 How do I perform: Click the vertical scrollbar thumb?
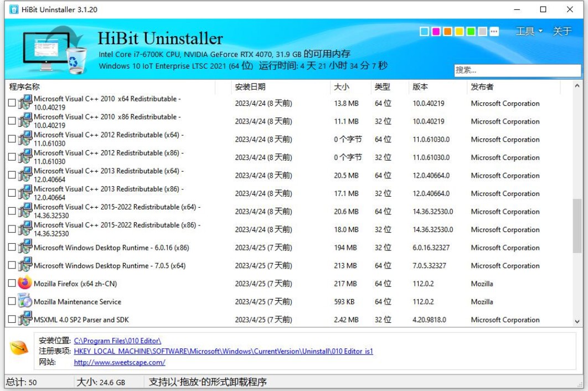[x=577, y=225]
